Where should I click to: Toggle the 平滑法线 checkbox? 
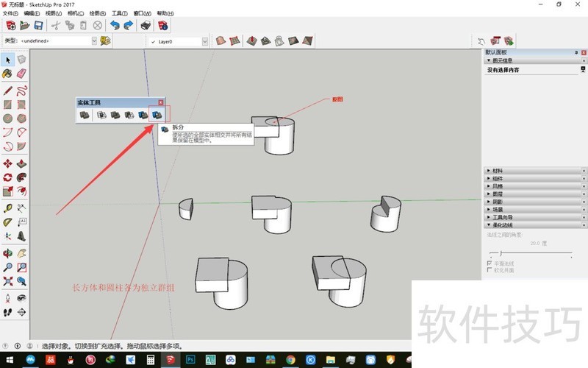pyautogui.click(x=490, y=263)
